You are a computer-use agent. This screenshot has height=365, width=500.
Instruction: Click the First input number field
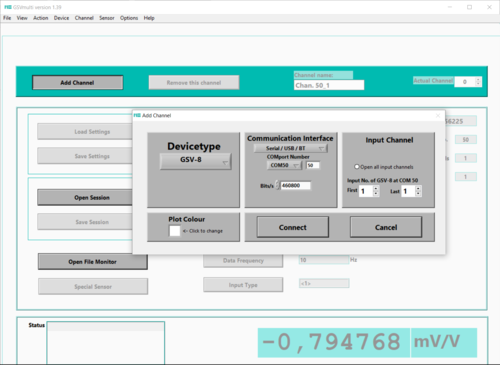[366, 191]
